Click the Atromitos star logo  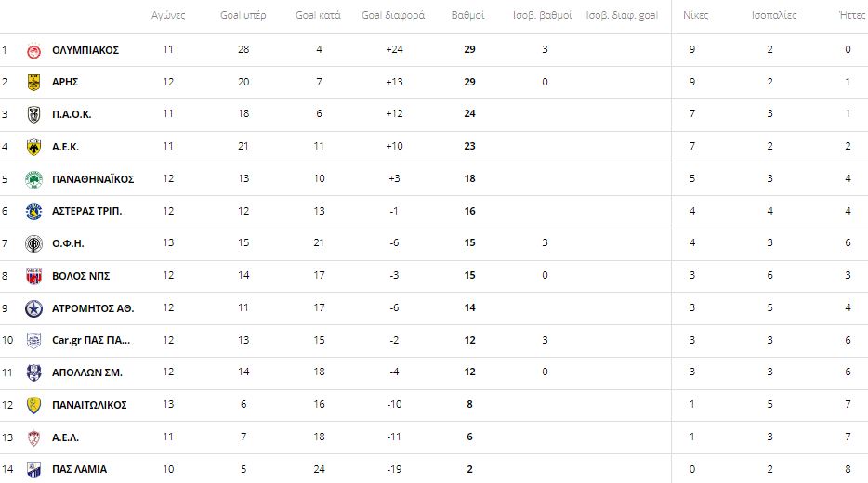[x=33, y=308]
